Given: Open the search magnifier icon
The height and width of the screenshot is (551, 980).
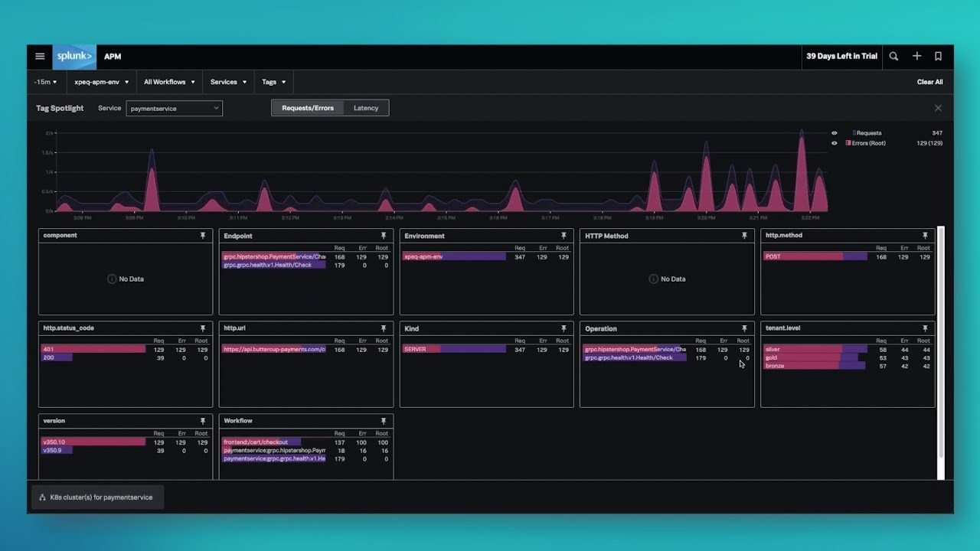Looking at the screenshot, I should [x=893, y=56].
